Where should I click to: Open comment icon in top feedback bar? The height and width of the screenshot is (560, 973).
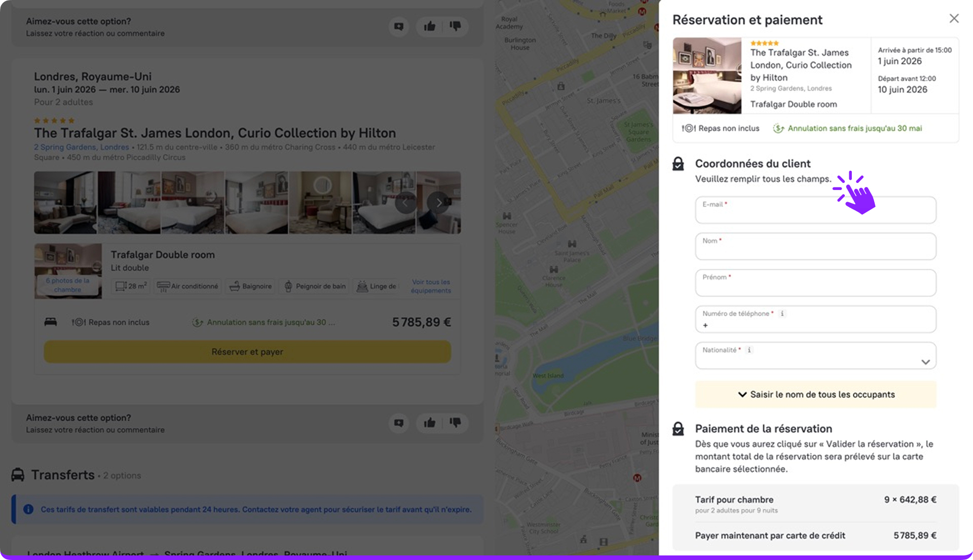pyautogui.click(x=399, y=26)
